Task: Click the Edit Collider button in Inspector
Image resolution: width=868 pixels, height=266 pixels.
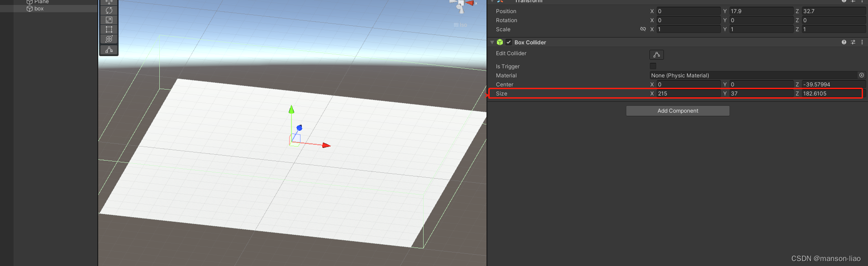Action: pyautogui.click(x=657, y=55)
